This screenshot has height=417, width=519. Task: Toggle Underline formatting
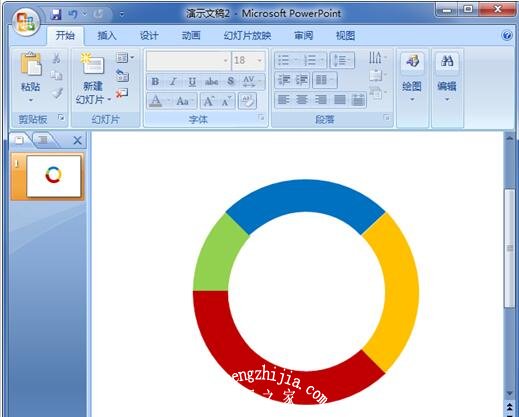point(192,82)
